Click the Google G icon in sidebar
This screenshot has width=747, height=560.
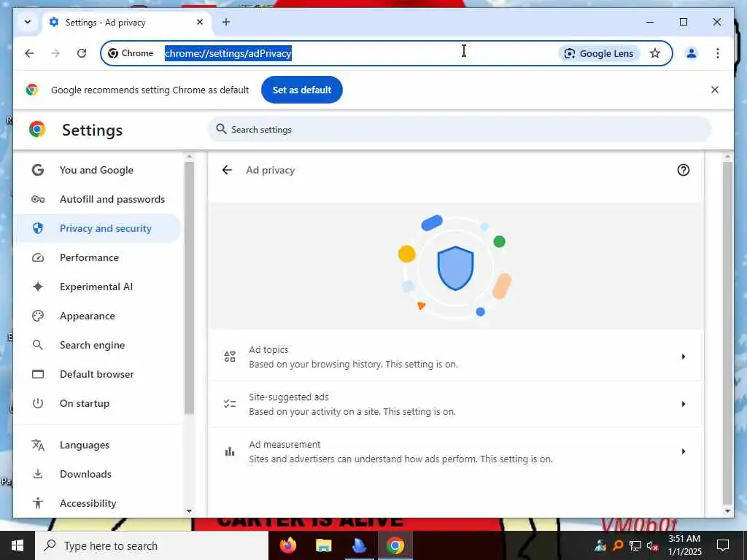click(38, 170)
